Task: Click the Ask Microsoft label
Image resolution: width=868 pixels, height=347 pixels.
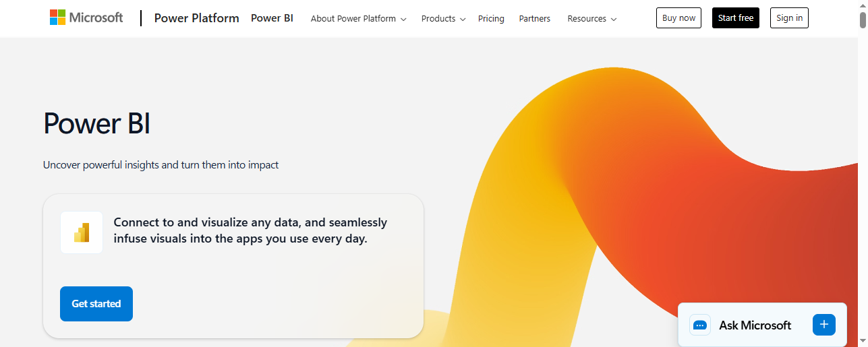Action: click(755, 325)
